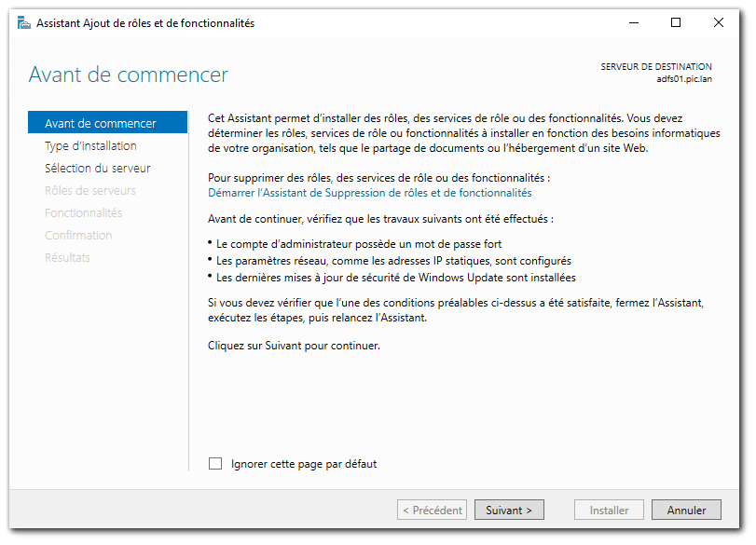Click the wizard server icon in title bar

coord(24,22)
